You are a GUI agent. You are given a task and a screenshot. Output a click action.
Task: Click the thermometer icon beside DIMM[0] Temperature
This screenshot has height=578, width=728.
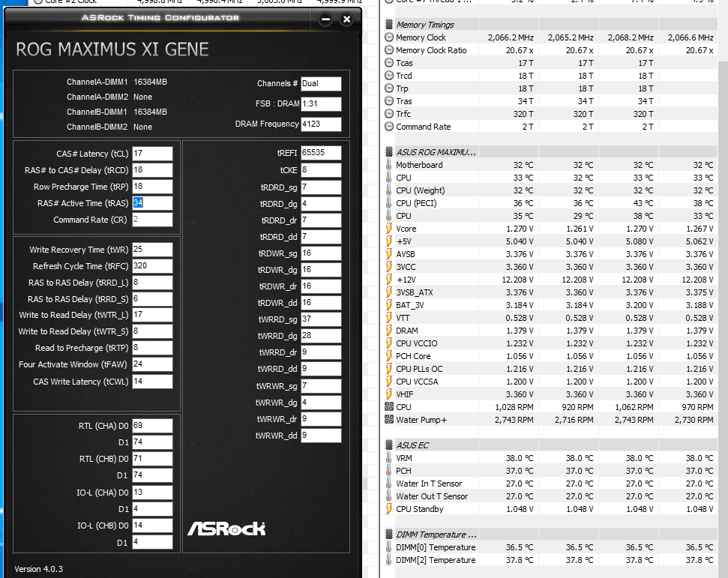389,547
